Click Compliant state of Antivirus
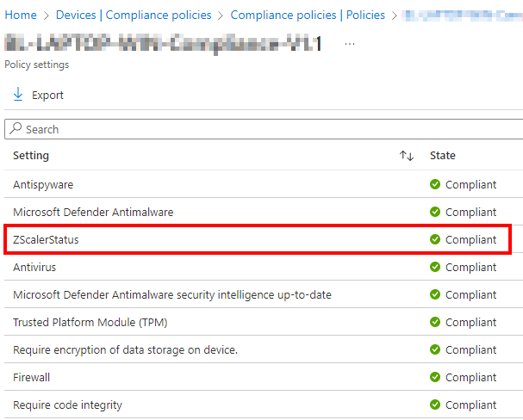 [470, 268]
